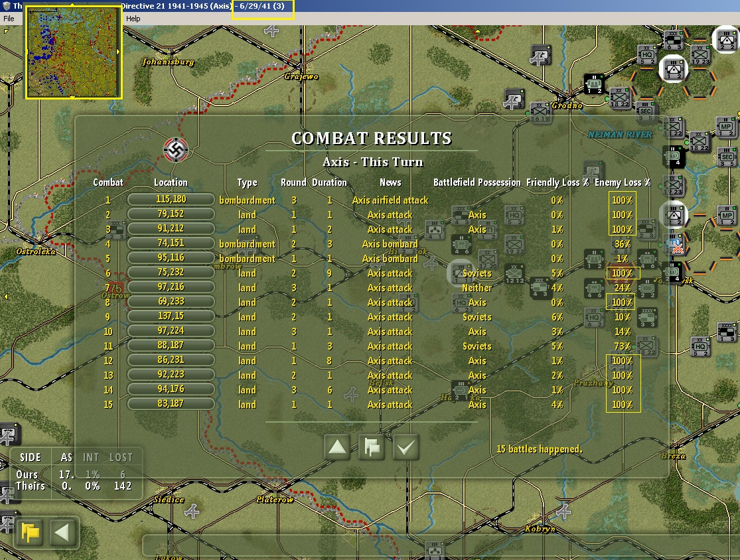The height and width of the screenshot is (560, 740).
Task: Open the Help menu
Action: point(133,19)
